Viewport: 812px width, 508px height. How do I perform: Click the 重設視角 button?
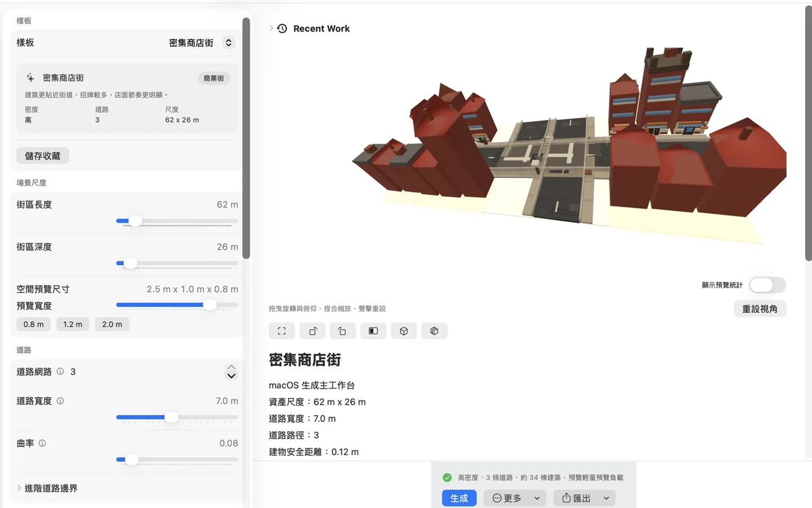pos(760,309)
